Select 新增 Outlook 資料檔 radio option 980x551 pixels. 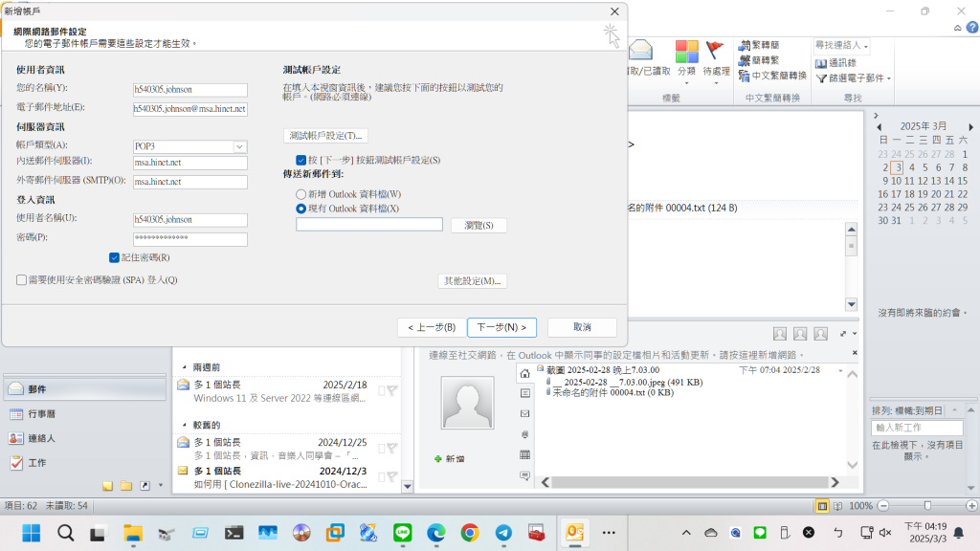301,194
